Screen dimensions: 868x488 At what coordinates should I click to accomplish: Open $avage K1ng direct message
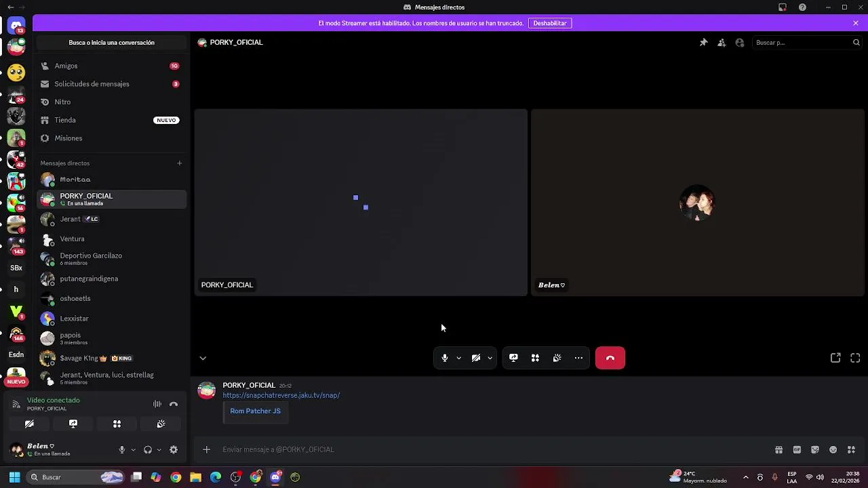coord(111,358)
